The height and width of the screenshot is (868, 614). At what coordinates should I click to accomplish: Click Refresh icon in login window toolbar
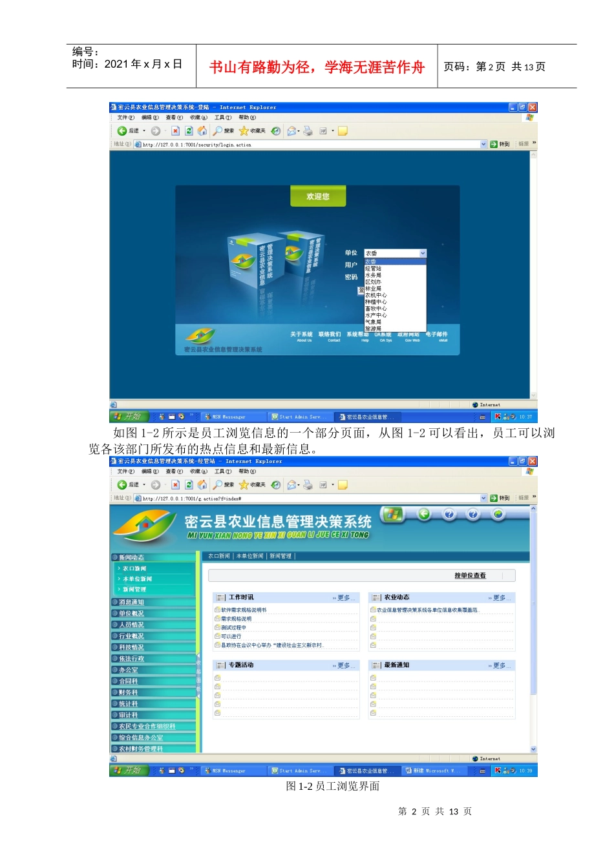(x=189, y=131)
